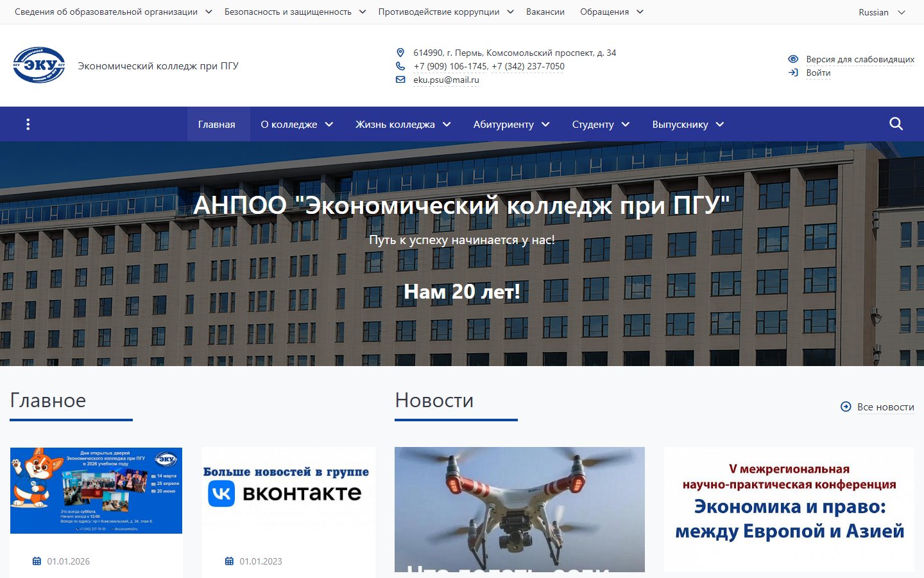Viewport: 924px width, 578px height.
Task: Click the address text 614990, г. Пермь
Action: click(x=515, y=53)
